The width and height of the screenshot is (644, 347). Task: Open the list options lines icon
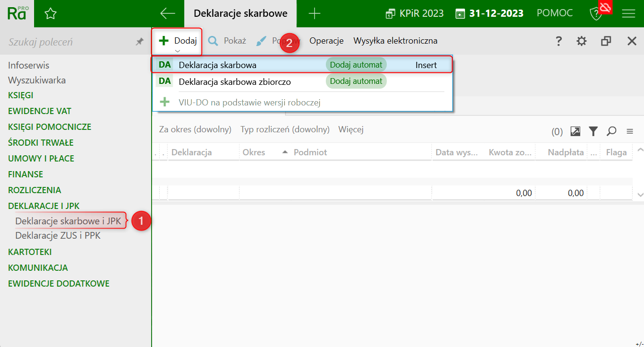click(x=630, y=131)
